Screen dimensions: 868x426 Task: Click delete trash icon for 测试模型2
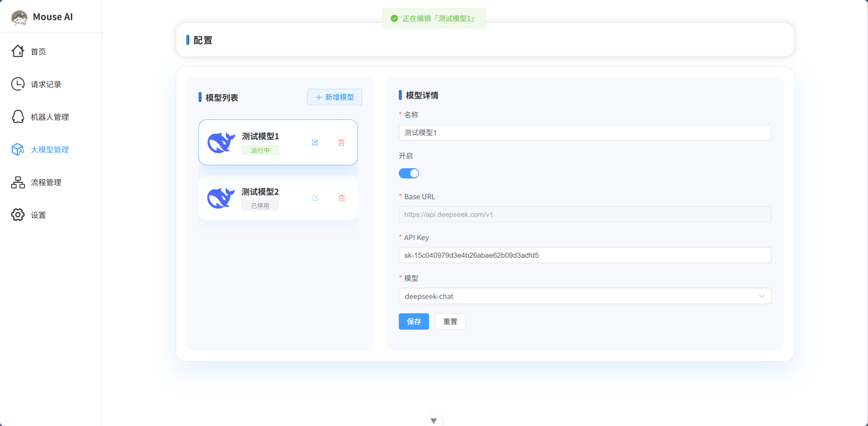342,198
